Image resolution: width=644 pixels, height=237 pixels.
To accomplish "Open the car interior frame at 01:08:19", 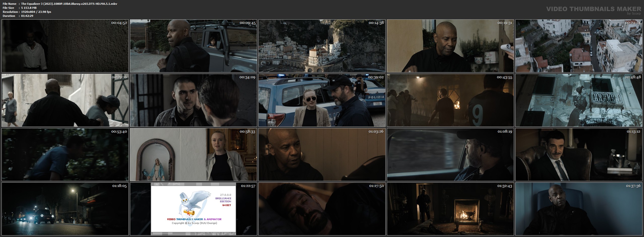I will [x=450, y=154].
